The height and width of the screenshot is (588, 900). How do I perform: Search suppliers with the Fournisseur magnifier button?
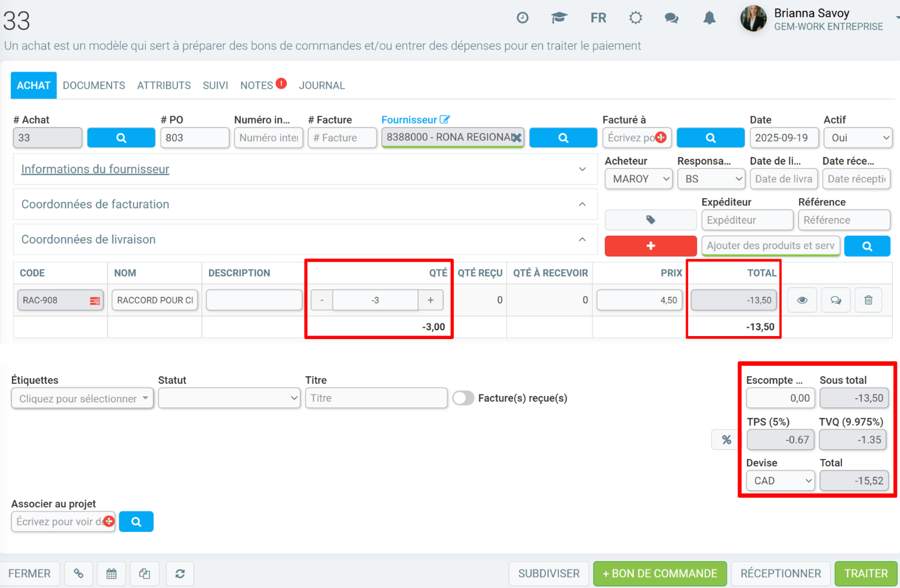tap(563, 137)
